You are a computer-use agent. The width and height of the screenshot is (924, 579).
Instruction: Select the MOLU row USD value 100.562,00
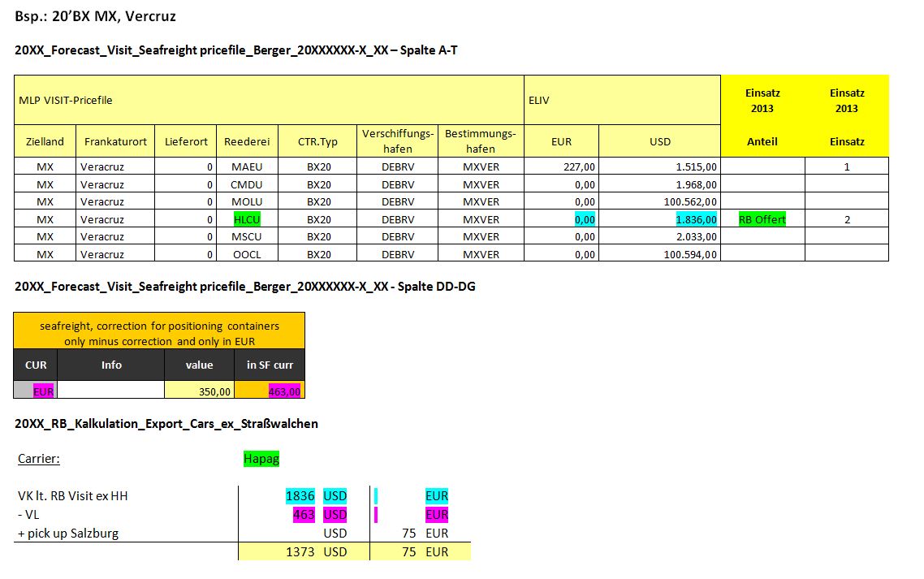[x=659, y=201]
